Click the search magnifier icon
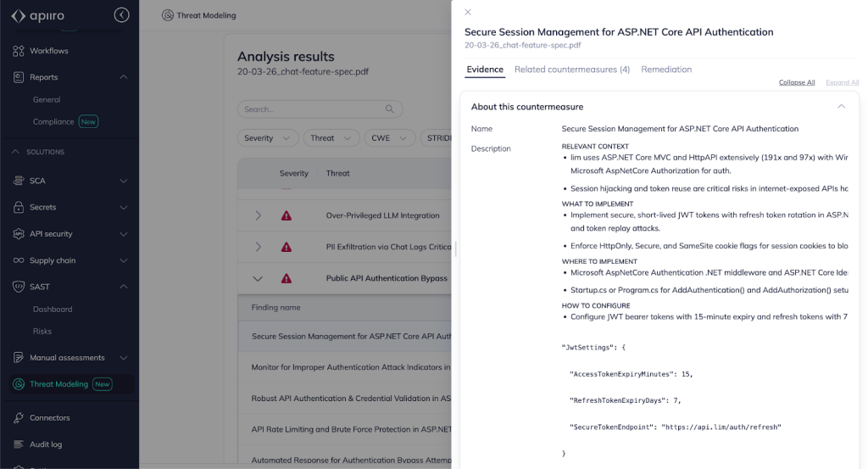Image resolution: width=868 pixels, height=469 pixels. click(390, 109)
